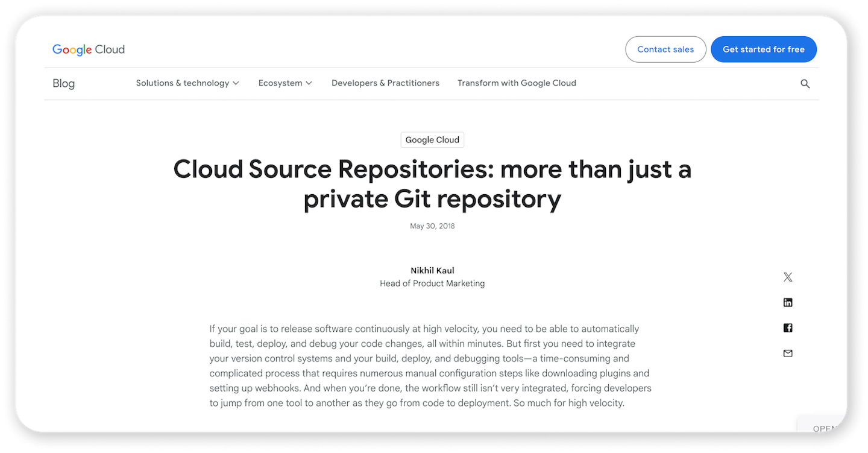Share article on Facebook
This screenshot has height=453, width=868.
pyautogui.click(x=788, y=328)
